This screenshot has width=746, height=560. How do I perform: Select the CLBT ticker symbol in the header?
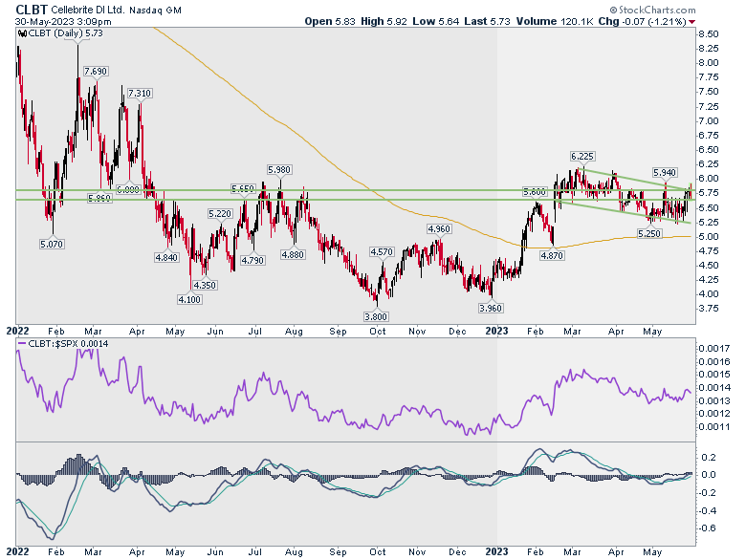tap(32, 10)
